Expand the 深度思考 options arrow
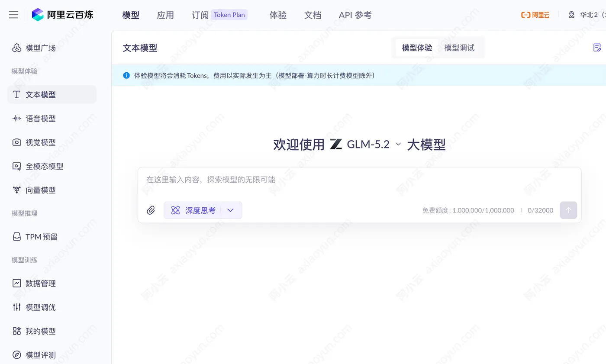The image size is (606, 364). [x=231, y=210]
